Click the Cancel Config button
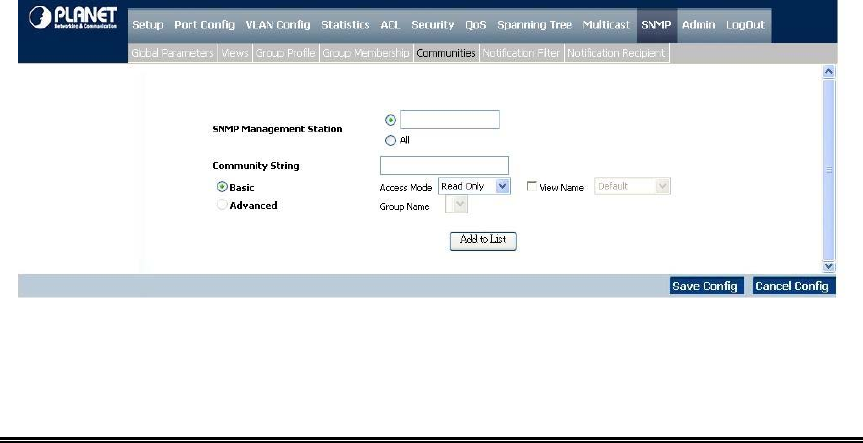This screenshot has width=863, height=443. point(792,286)
